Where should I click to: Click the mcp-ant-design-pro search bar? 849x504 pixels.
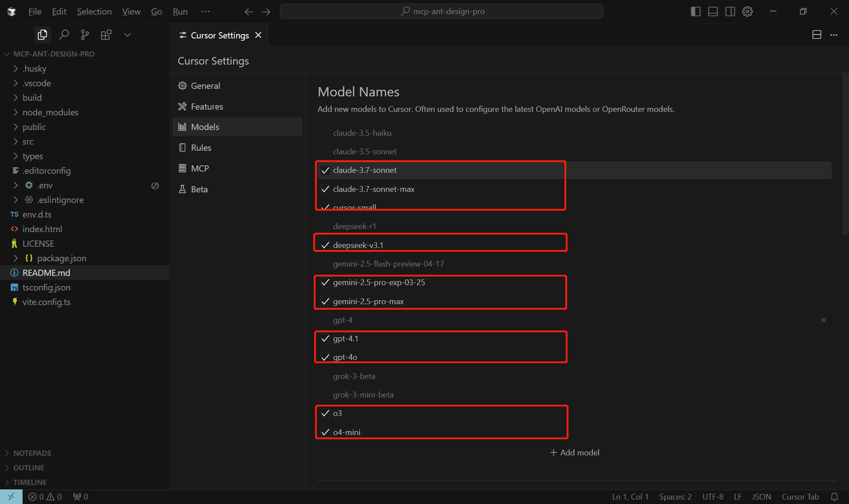coord(441,11)
